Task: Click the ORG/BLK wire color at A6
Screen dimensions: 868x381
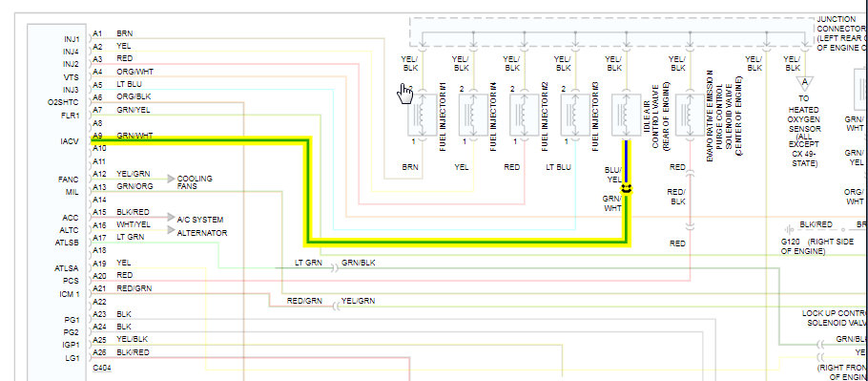Action: point(134,96)
